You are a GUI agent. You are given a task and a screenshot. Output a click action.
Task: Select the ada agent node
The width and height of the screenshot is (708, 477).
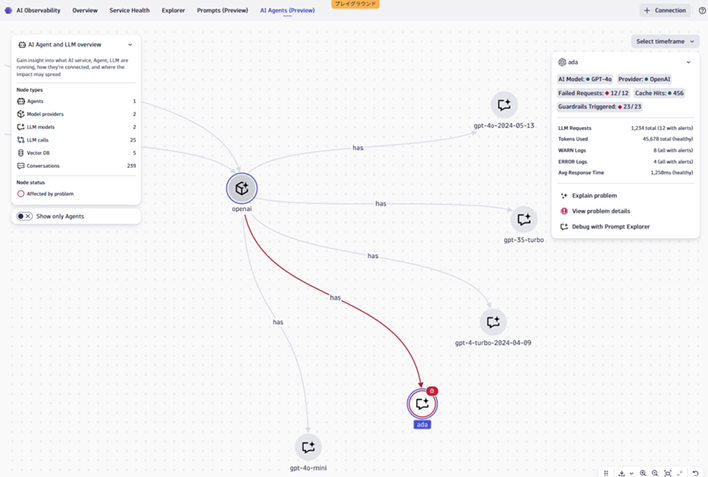[421, 403]
